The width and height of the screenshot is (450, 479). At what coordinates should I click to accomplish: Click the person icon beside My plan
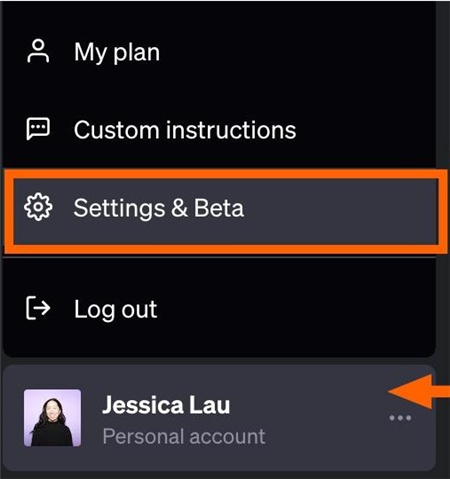pos(38,51)
